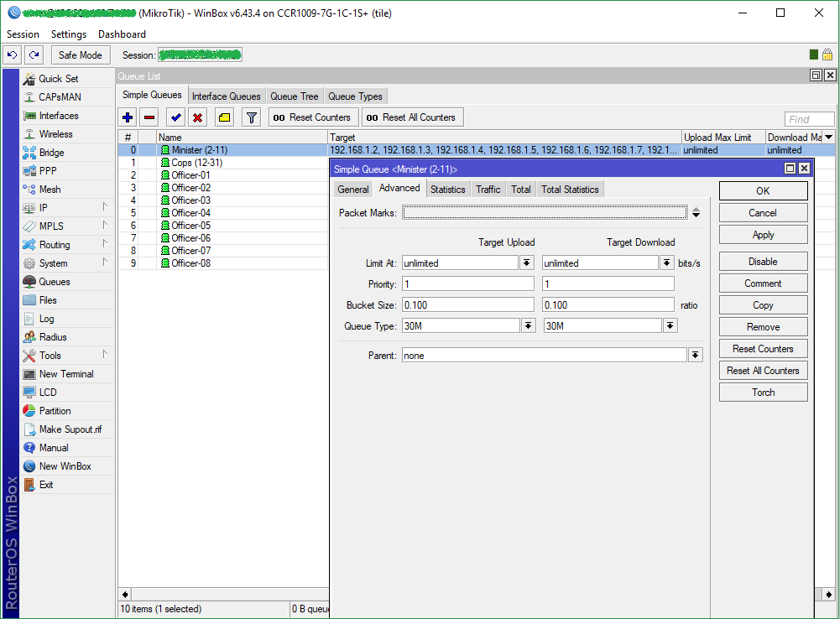Disable the queue with the red X icon

[198, 117]
